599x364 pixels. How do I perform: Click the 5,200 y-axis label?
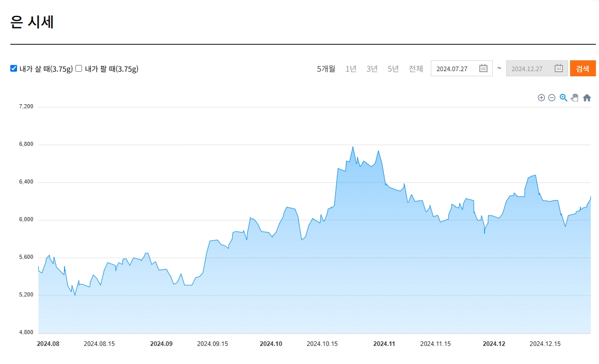pos(26,295)
